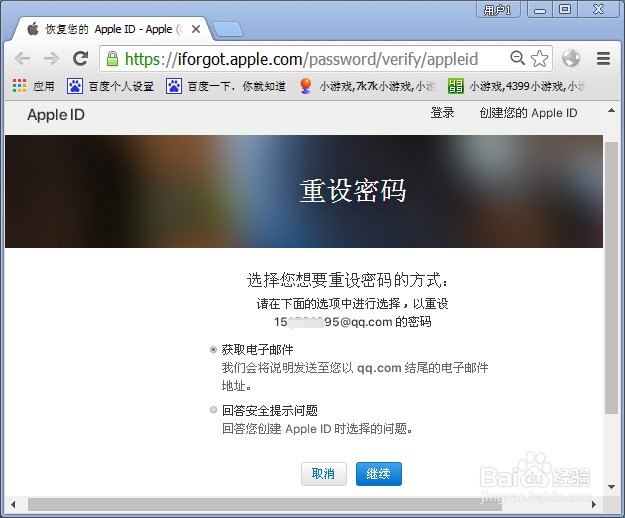Minimize the browser window
This screenshot has height=518, width=625.
tap(540, 10)
